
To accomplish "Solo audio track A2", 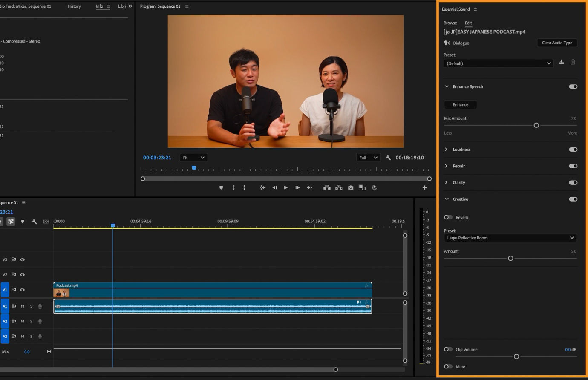I will point(31,321).
